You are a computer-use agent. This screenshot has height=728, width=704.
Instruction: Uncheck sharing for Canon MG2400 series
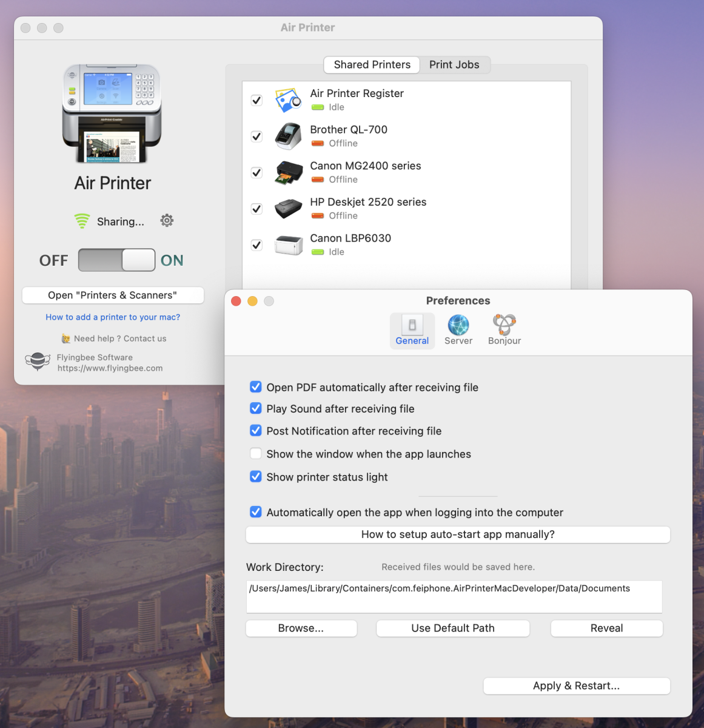257,173
